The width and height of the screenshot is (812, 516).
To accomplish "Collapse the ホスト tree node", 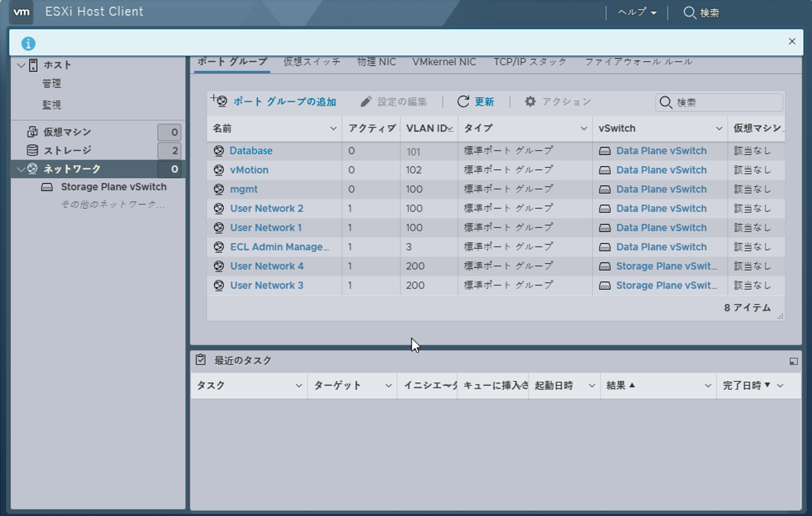I will (x=21, y=65).
